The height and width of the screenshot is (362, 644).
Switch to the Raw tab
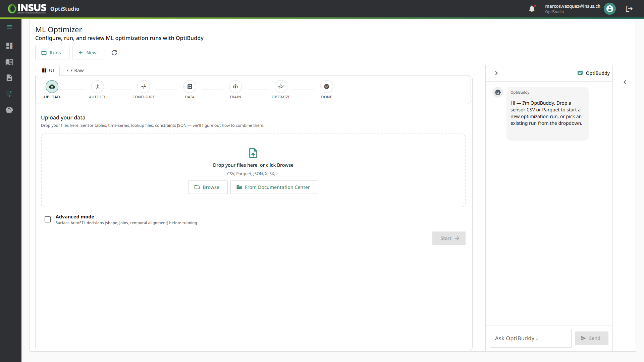click(x=75, y=70)
